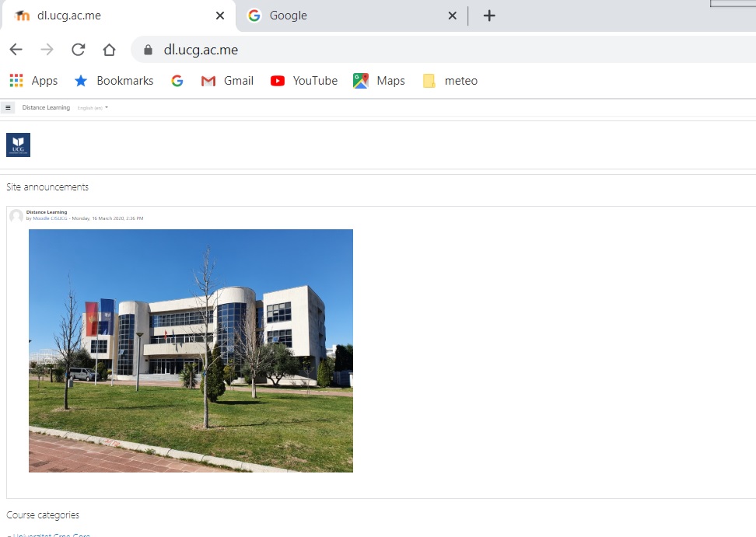Open the Bookmarks star folder
Image resolution: width=756 pixels, height=537 pixels.
tap(114, 81)
